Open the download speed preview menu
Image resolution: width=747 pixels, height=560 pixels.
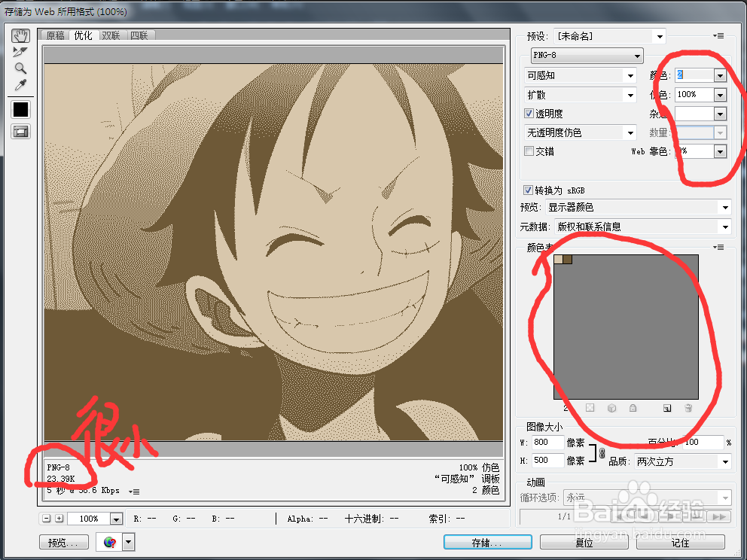(134, 491)
